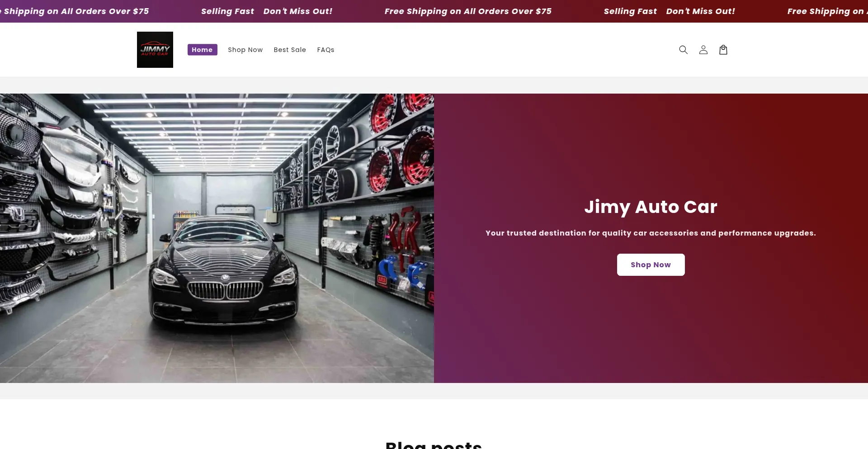Click the Blog posts section heading
Image resolution: width=868 pixels, height=449 pixels.
pos(434,444)
